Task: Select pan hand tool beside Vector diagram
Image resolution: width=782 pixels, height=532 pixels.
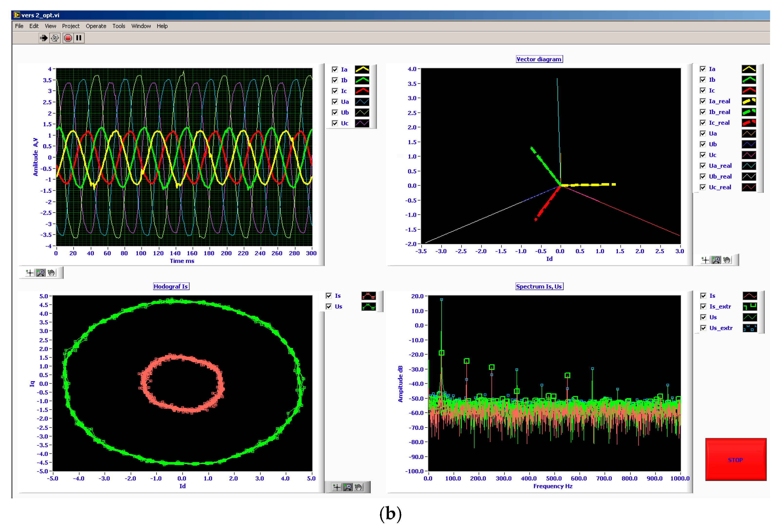Action: point(727,260)
